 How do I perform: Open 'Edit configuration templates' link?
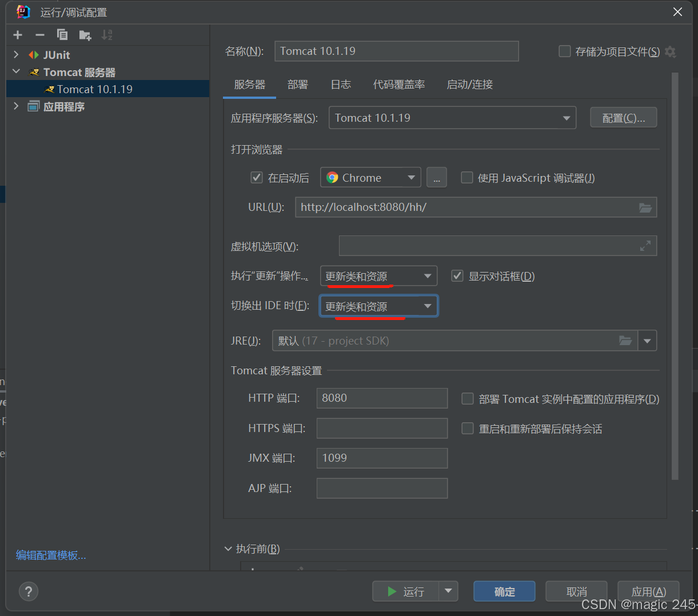point(51,555)
